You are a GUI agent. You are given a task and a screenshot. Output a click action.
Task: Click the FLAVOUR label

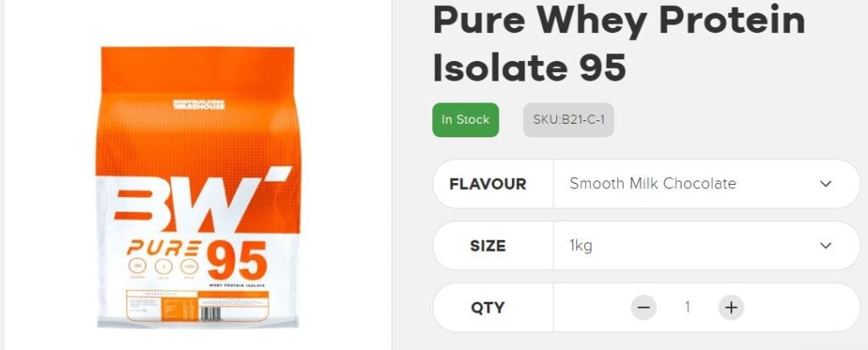click(487, 184)
